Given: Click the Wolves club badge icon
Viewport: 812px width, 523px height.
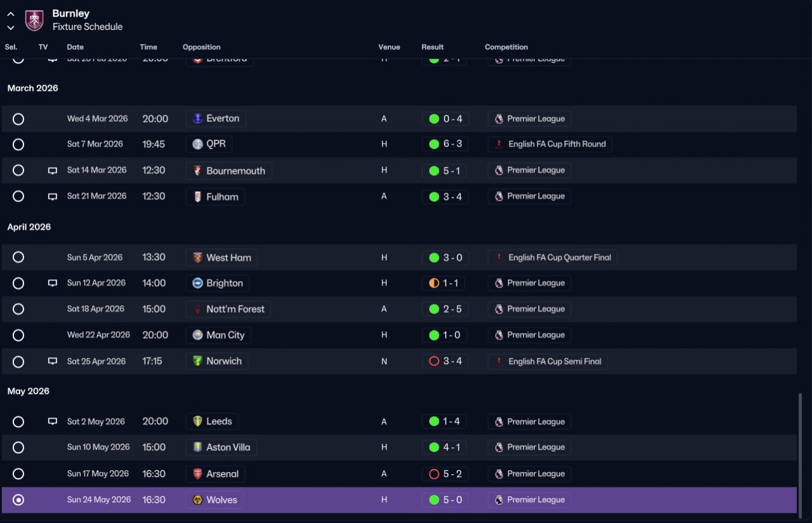Looking at the screenshot, I should [198, 500].
